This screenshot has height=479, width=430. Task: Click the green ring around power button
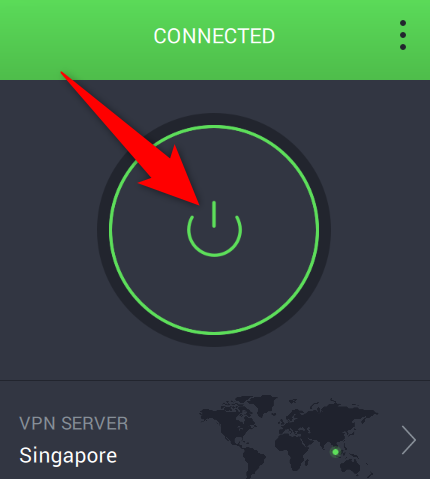pyautogui.click(x=214, y=127)
